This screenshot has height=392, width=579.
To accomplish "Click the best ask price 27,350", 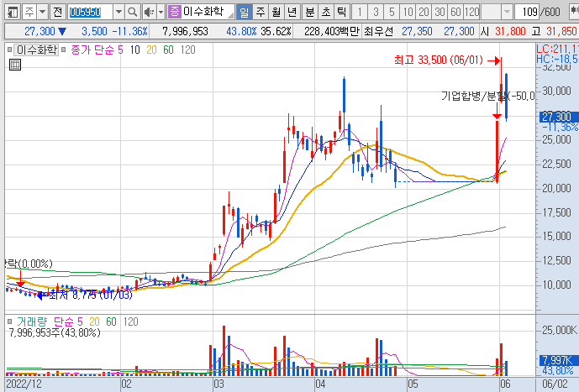I will (x=417, y=31).
